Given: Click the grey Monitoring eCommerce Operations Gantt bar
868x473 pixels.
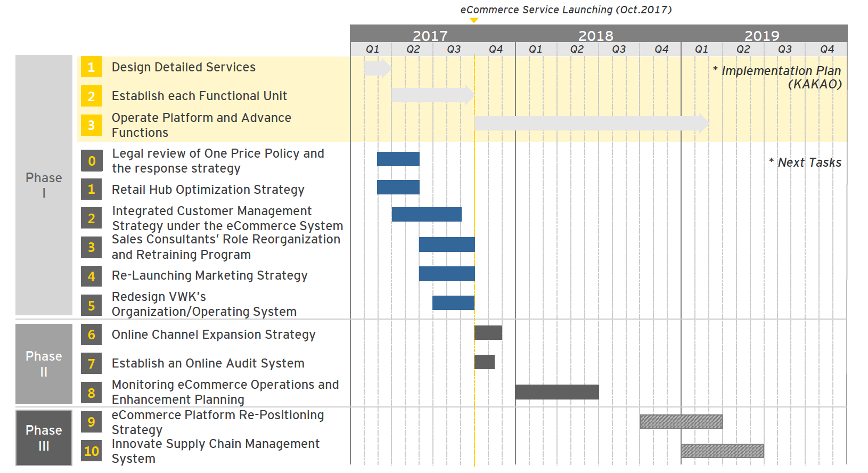Looking at the screenshot, I should pyautogui.click(x=557, y=392).
